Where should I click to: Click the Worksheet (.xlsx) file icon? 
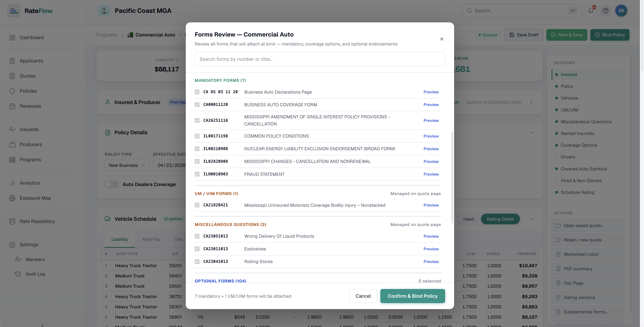(x=558, y=254)
